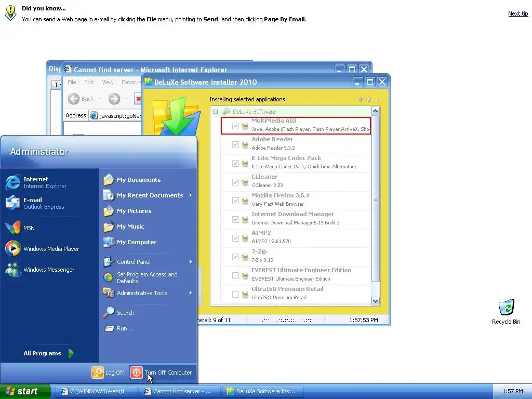Launch Outlook Express E-mail shortcut
This screenshot has height=399, width=532.
tap(34, 203)
